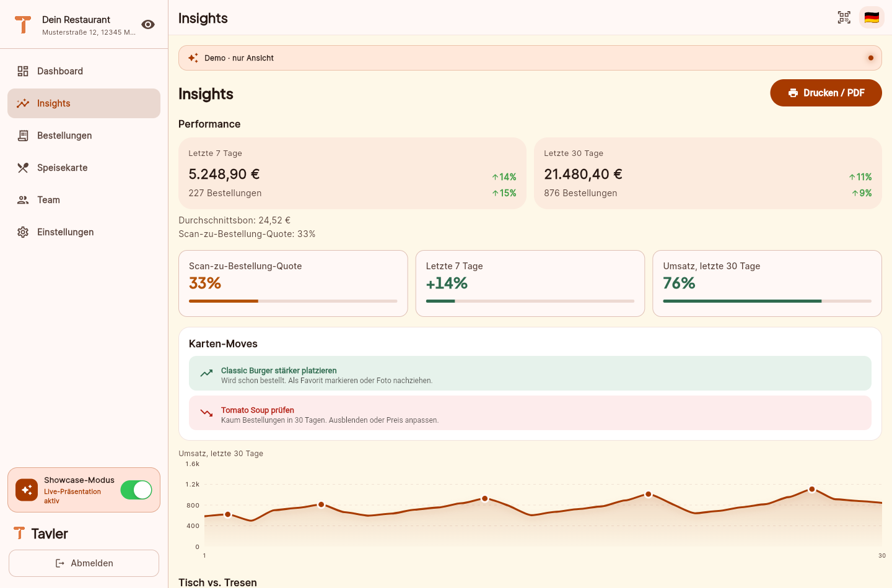892x588 pixels.
Task: Click the Showcase-Modus sparkle icon
Action: (27, 490)
